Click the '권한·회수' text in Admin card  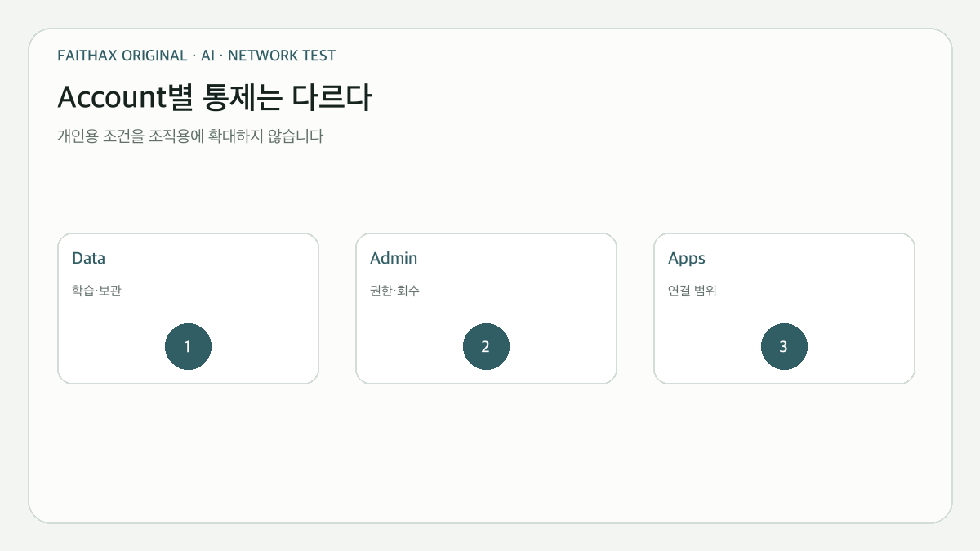(394, 291)
